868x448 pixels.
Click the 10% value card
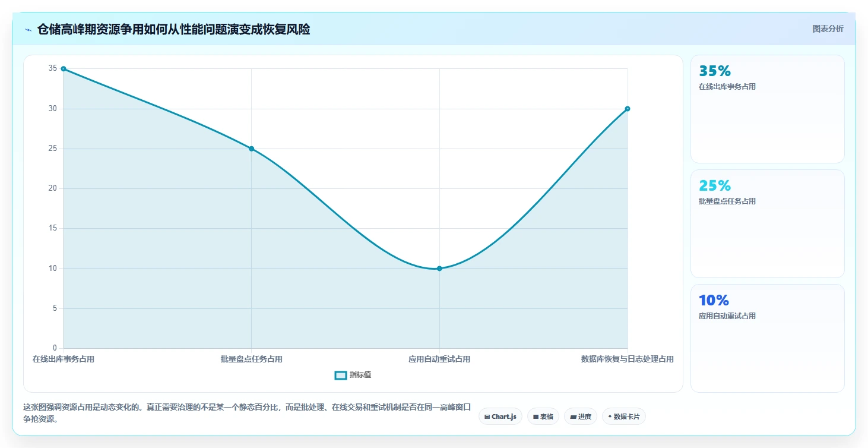pyautogui.click(x=767, y=338)
